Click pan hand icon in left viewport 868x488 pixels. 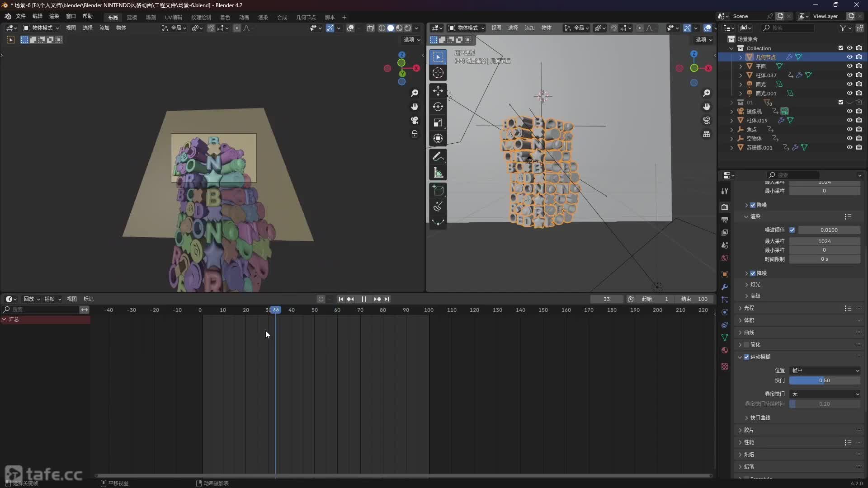414,107
